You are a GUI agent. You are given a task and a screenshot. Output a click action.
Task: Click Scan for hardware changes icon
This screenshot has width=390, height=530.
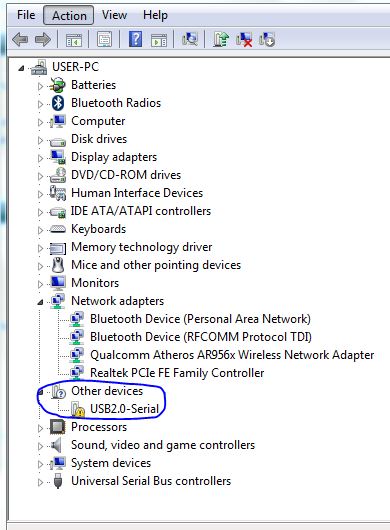190,39
